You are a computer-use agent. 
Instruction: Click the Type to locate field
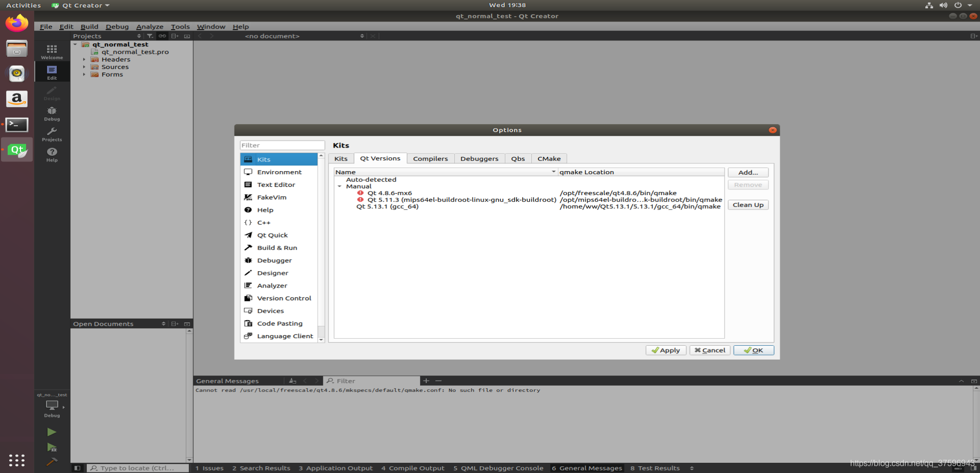coord(138,468)
